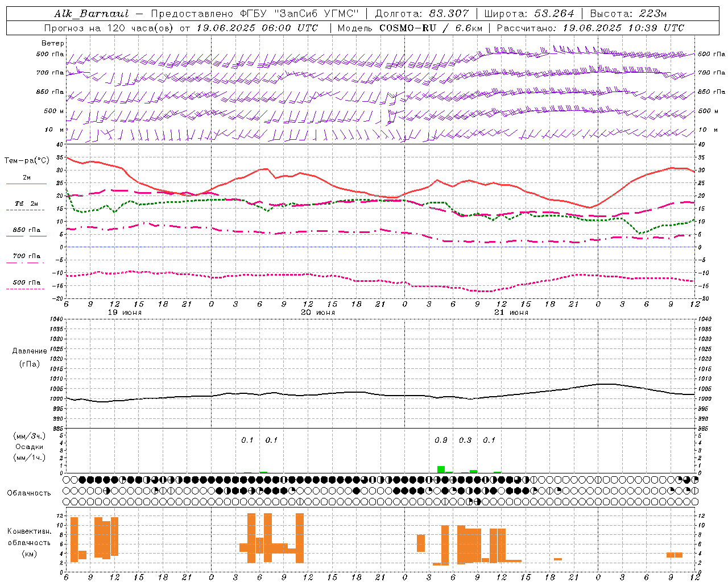
Task: Click the '0.3' precipitation value
Action: [x=465, y=440]
